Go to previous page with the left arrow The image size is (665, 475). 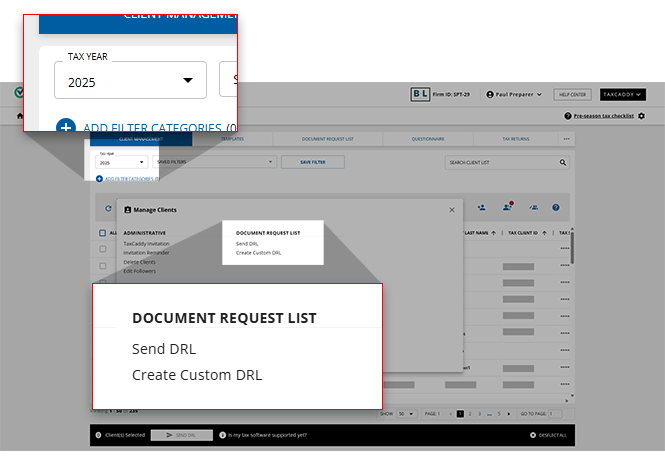coord(450,414)
